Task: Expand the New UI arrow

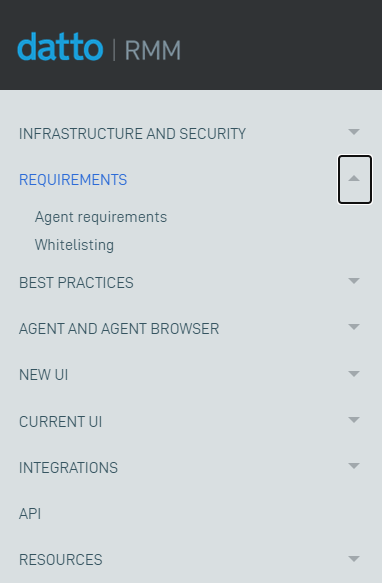Action: 354,373
